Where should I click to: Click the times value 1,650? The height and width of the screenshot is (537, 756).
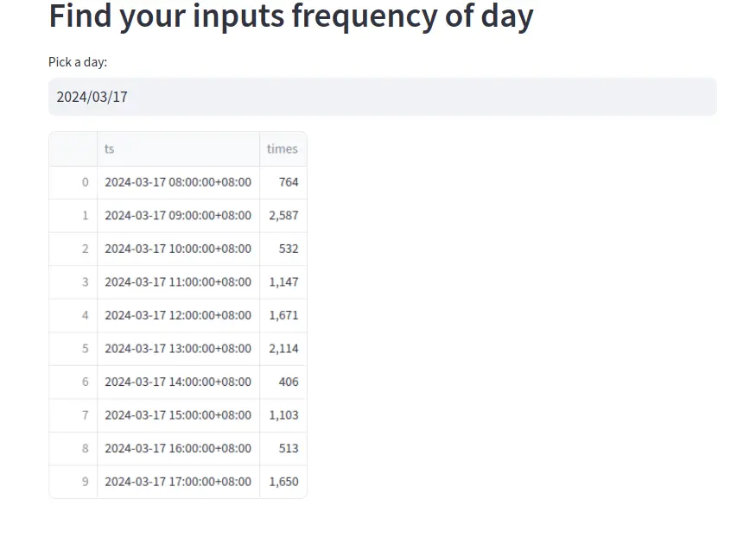click(x=283, y=482)
